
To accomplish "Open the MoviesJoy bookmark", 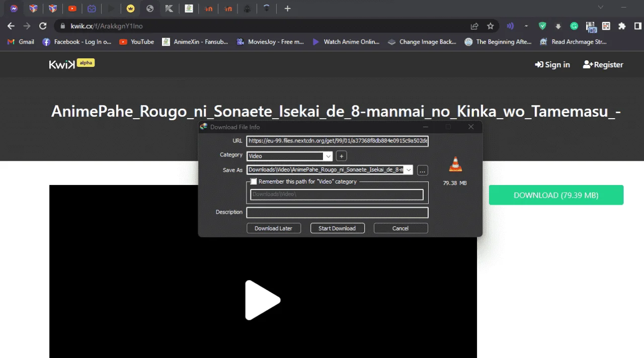I will coord(271,42).
